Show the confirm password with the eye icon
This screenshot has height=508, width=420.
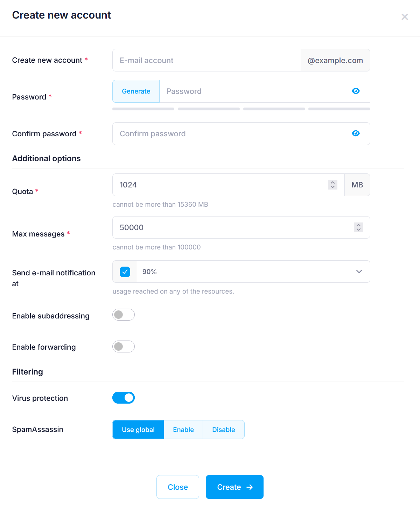point(356,133)
